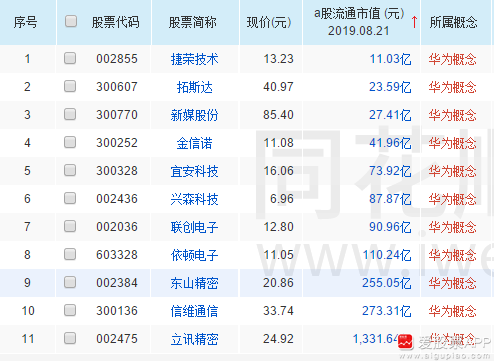Click the 所属概念 column header
Viewport: 494px width, 361px height.
pyautogui.click(x=453, y=22)
